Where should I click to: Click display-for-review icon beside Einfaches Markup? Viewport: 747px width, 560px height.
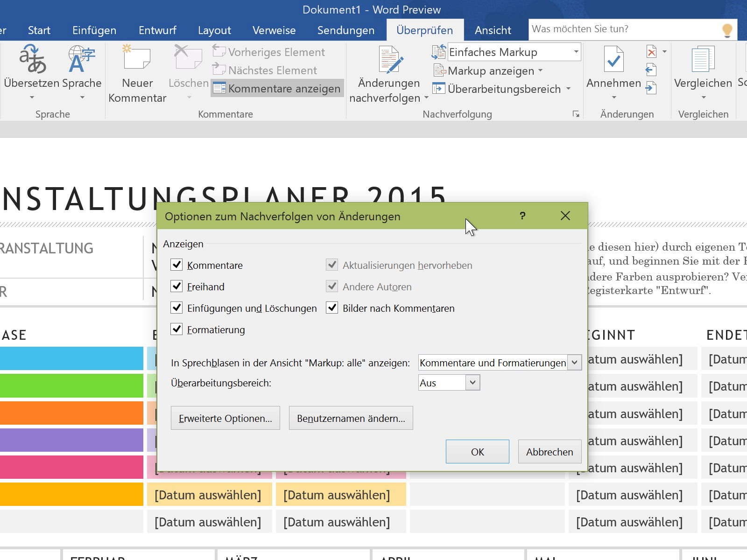(x=438, y=52)
